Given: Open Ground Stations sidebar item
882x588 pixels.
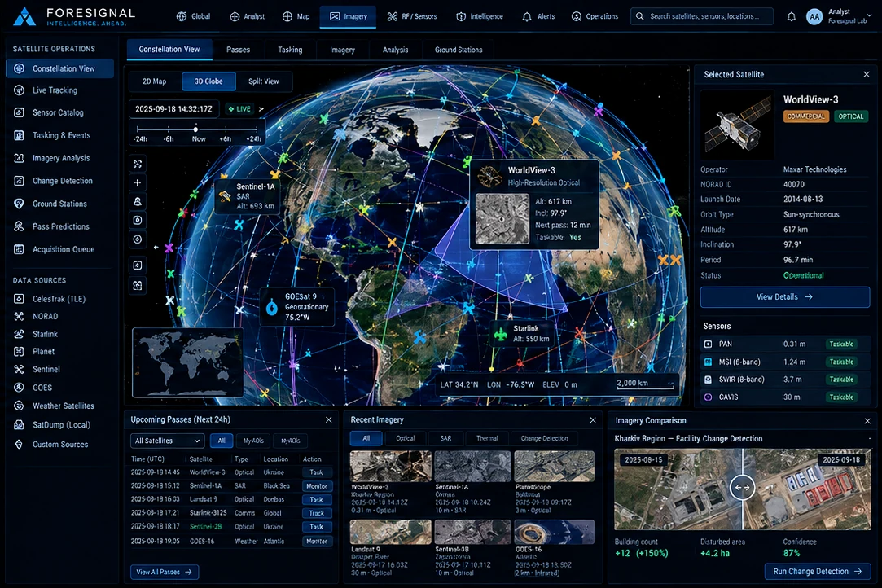Looking at the screenshot, I should click(x=59, y=204).
